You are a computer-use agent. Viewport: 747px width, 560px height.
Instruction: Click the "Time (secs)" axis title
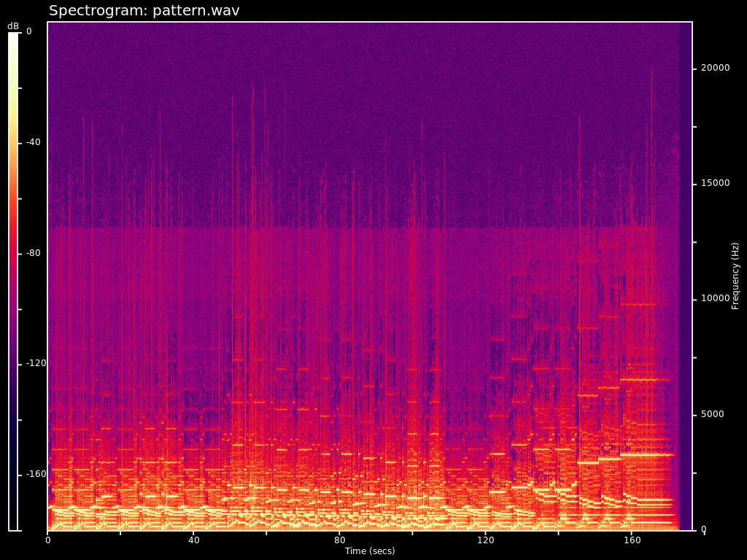tap(370, 551)
